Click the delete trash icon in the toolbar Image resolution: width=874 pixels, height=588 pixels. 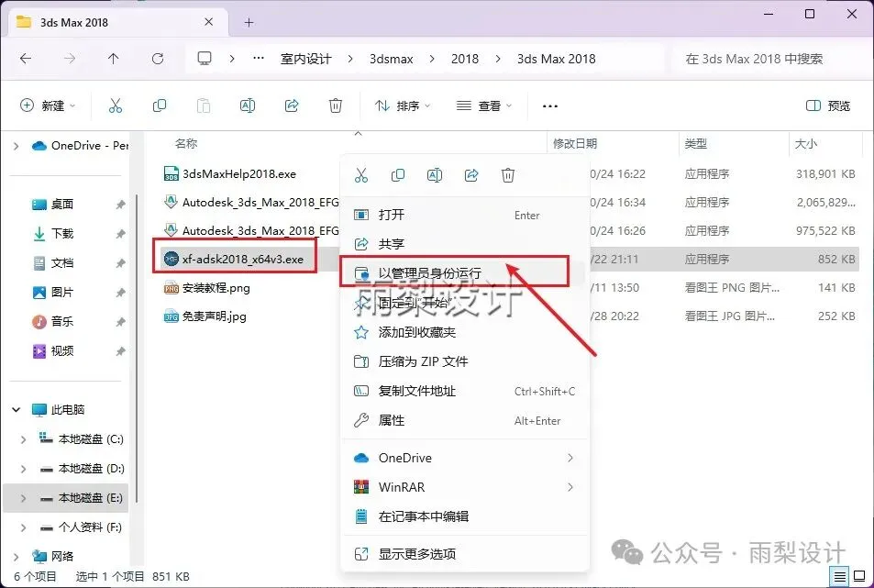tap(336, 105)
